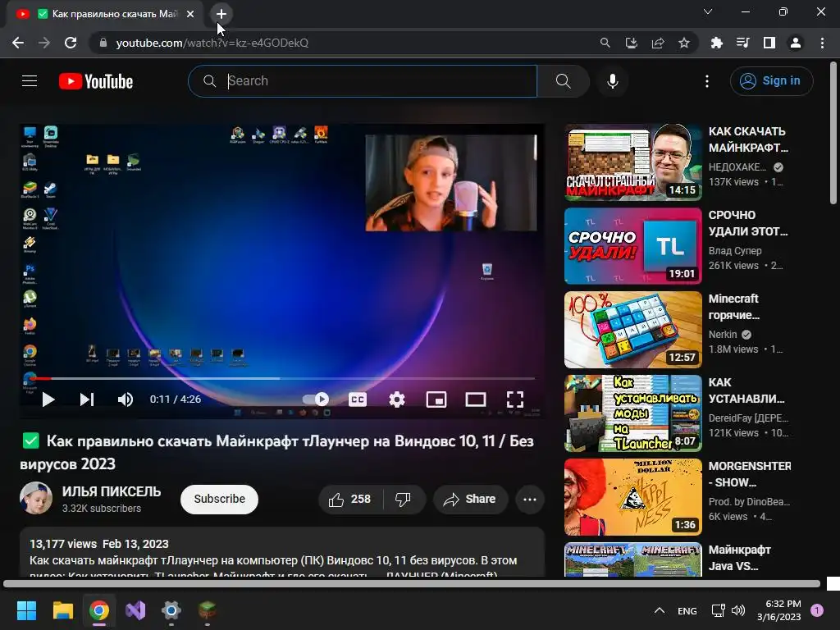Viewport: 840px width, 630px height.
Task: Close the current YouTube tab
Action: point(190,14)
